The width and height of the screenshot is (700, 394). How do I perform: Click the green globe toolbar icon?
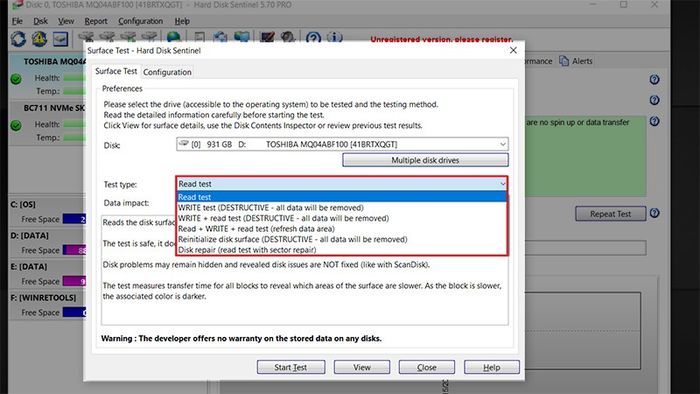click(173, 37)
